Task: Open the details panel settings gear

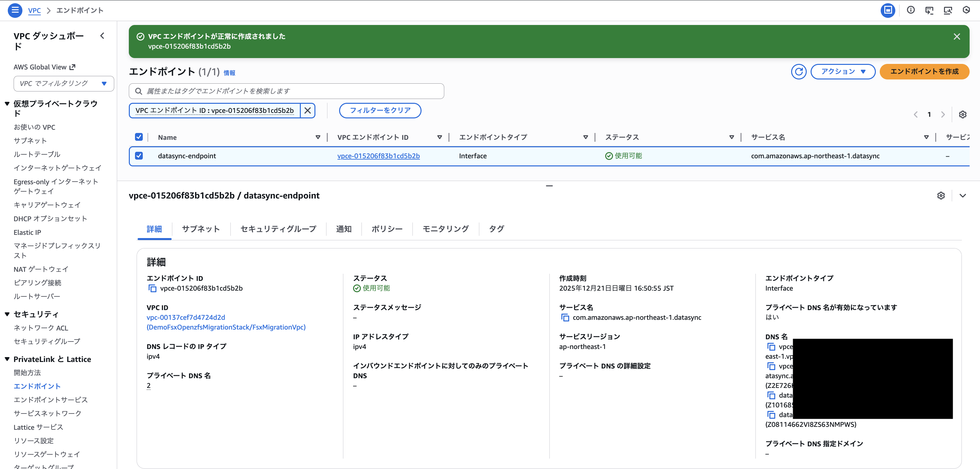Action: [941, 196]
